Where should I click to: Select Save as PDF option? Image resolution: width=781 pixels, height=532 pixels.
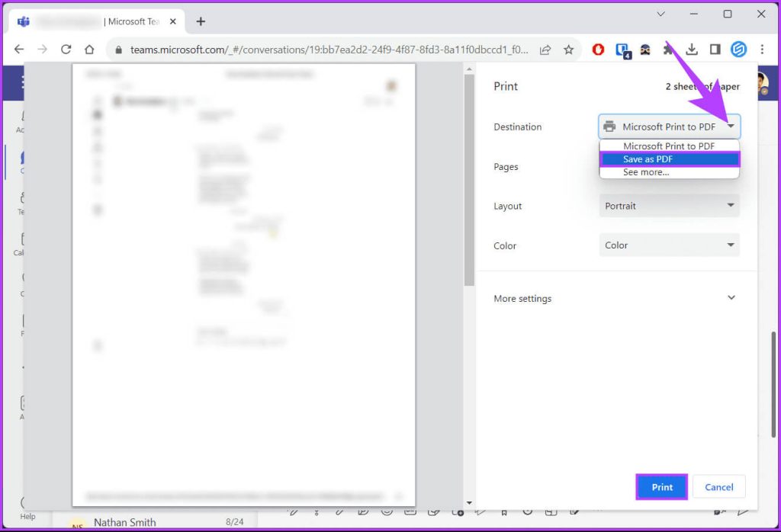coord(669,159)
